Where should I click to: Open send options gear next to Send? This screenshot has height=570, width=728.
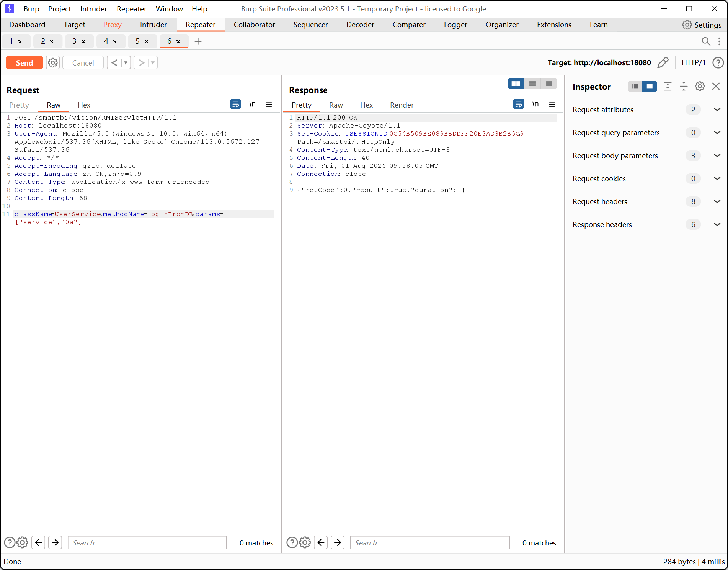point(53,62)
